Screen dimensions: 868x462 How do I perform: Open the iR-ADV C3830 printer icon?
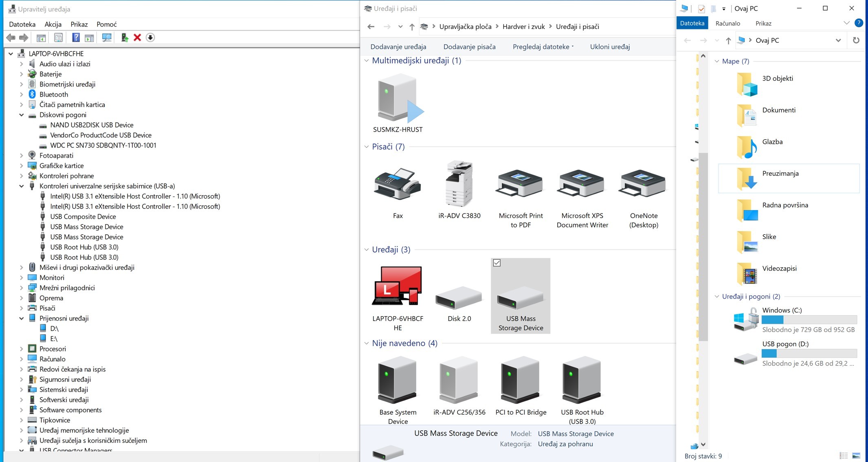coord(459,185)
